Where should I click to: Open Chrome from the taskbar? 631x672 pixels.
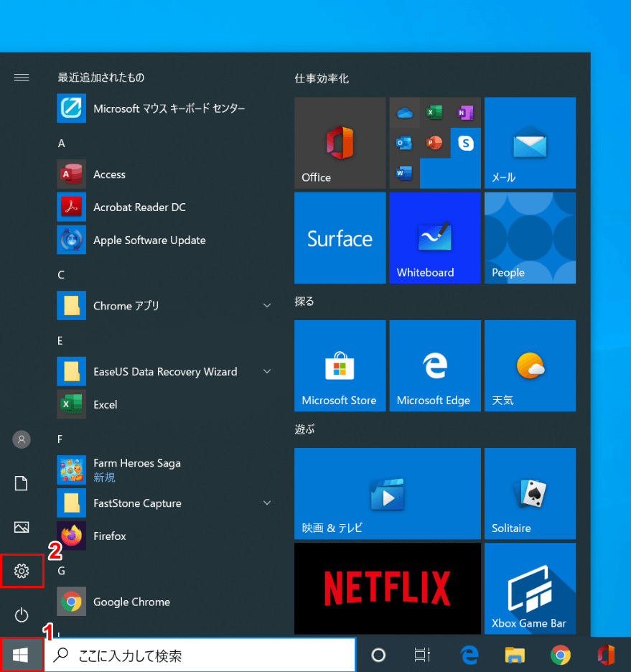coord(561,655)
